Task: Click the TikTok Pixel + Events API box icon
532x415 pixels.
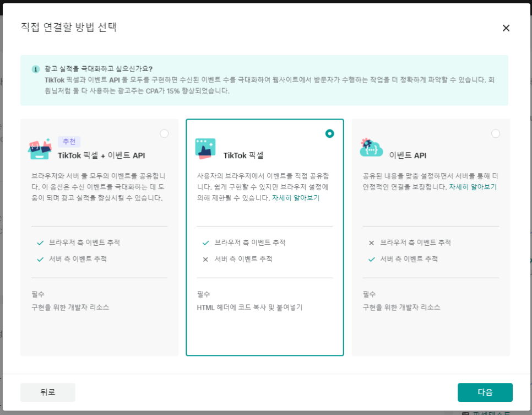Action: pos(40,149)
